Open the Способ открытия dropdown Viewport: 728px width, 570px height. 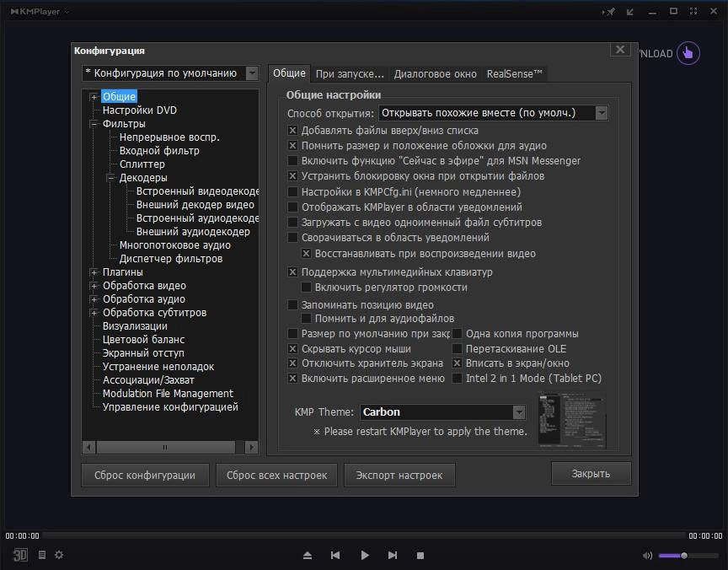pyautogui.click(x=602, y=113)
